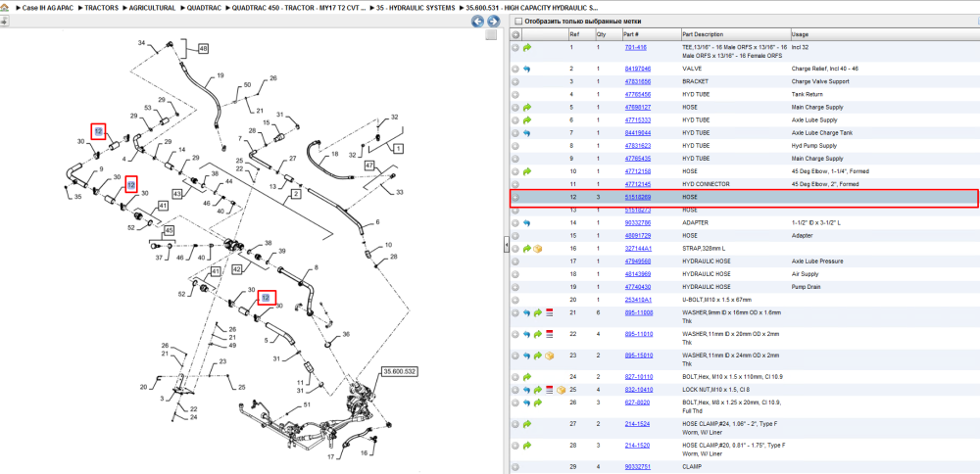Open part number link 214-1524
This screenshot has width=980, height=474.
[x=637, y=424]
